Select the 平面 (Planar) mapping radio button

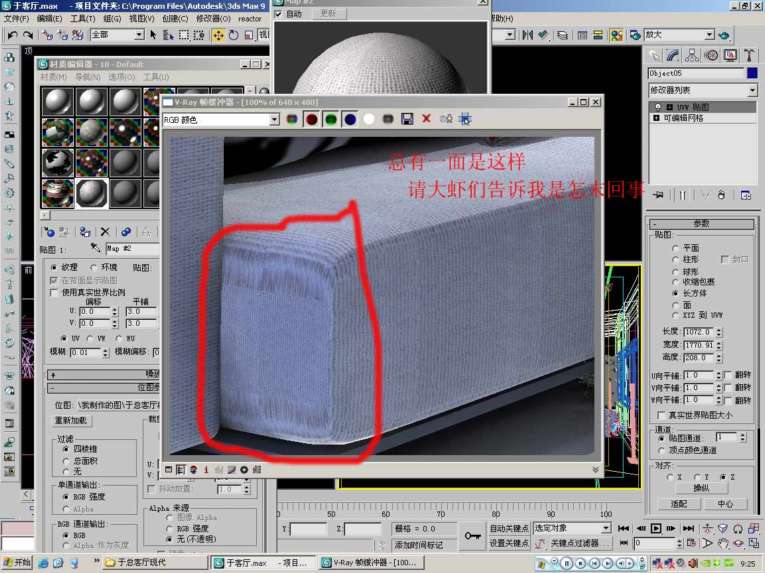[675, 247]
